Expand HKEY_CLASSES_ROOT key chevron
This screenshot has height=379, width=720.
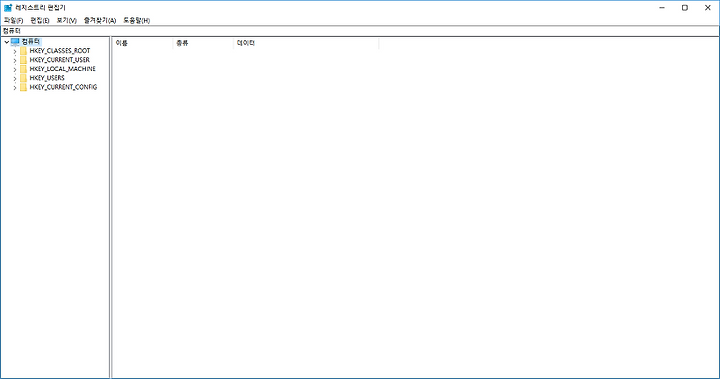pyautogui.click(x=15, y=51)
